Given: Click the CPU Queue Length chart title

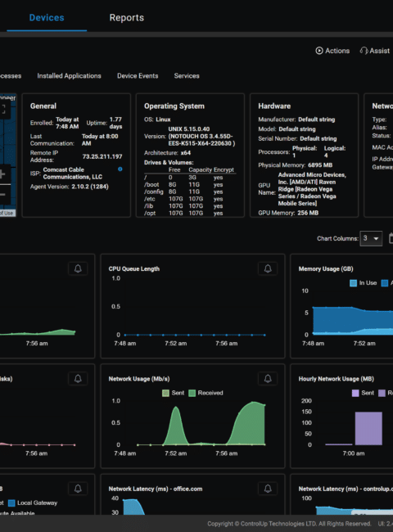Looking at the screenshot, I should (134, 268).
